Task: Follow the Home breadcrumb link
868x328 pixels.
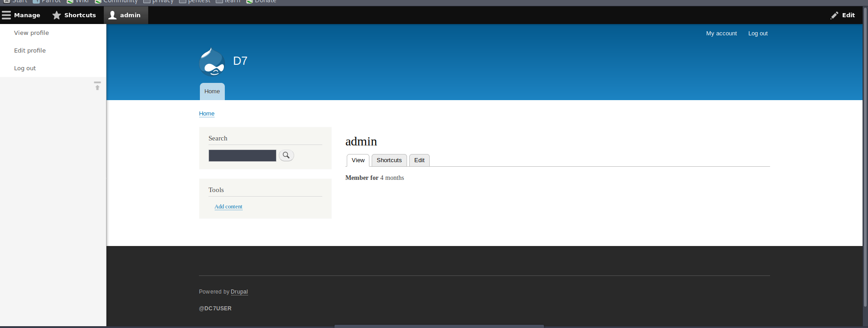Action: [x=207, y=114]
